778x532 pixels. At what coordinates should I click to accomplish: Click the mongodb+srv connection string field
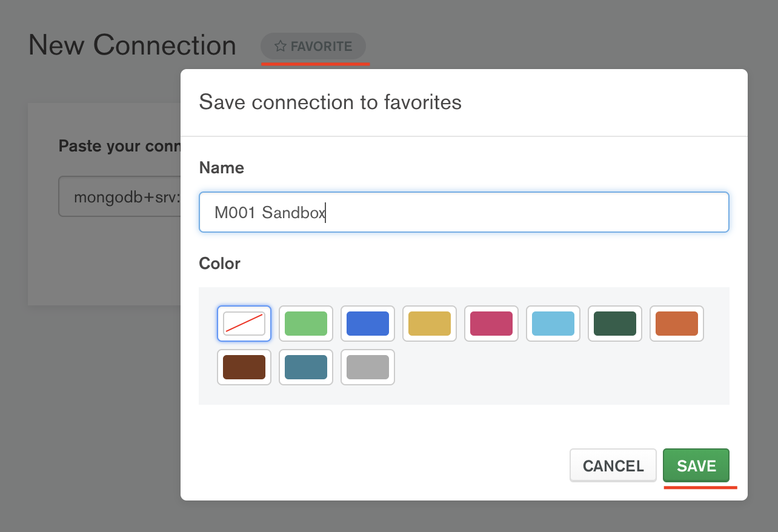(x=121, y=197)
